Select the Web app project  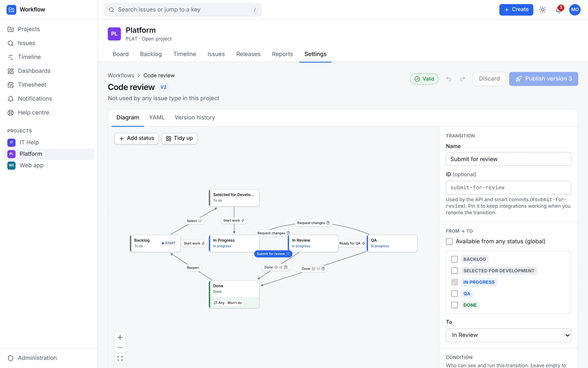pos(49,165)
